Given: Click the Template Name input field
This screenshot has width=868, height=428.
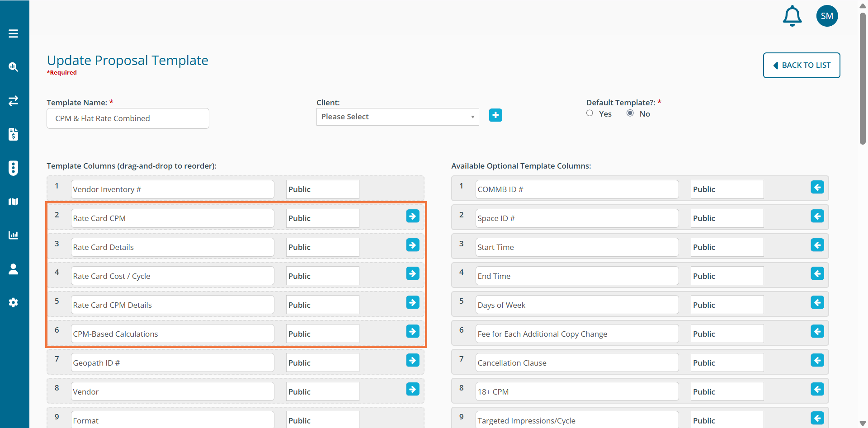Looking at the screenshot, I should (128, 118).
